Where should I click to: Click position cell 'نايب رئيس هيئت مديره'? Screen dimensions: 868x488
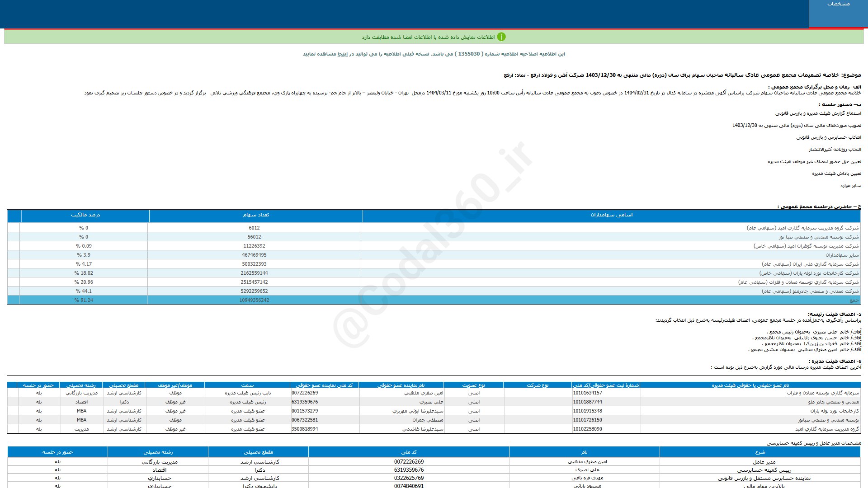[x=248, y=393]
